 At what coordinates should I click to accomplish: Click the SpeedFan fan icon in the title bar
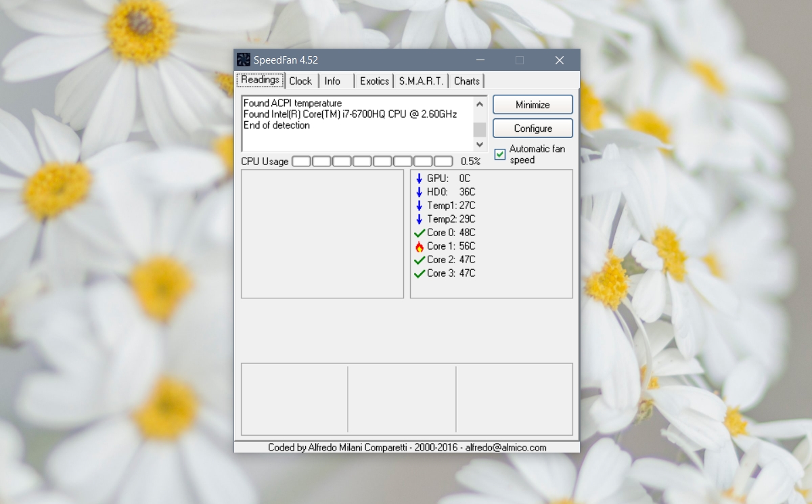point(244,60)
